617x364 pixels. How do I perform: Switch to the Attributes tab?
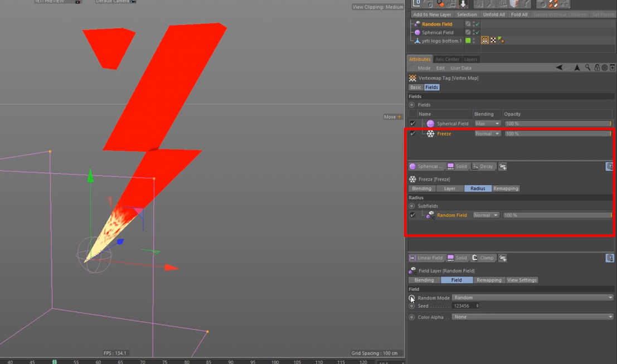[420, 60]
